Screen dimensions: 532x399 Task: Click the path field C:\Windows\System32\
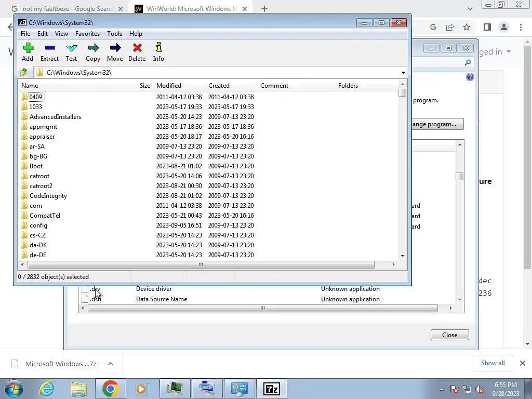point(217,73)
